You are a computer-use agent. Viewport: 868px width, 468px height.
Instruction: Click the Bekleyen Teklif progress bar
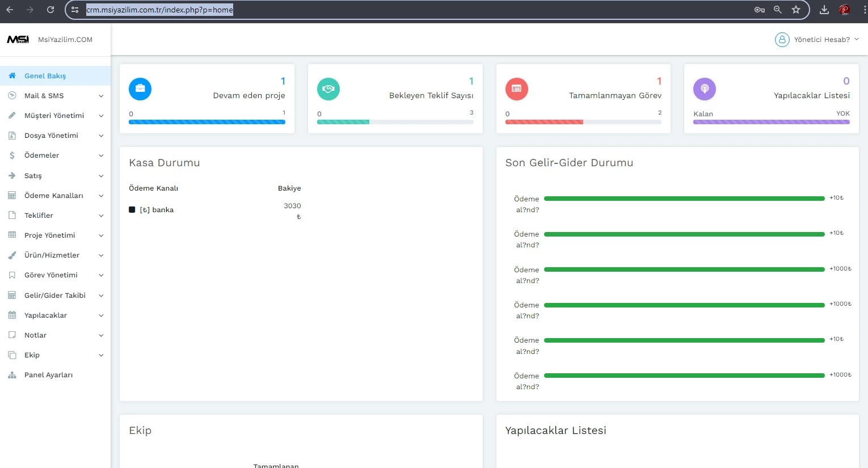(395, 122)
